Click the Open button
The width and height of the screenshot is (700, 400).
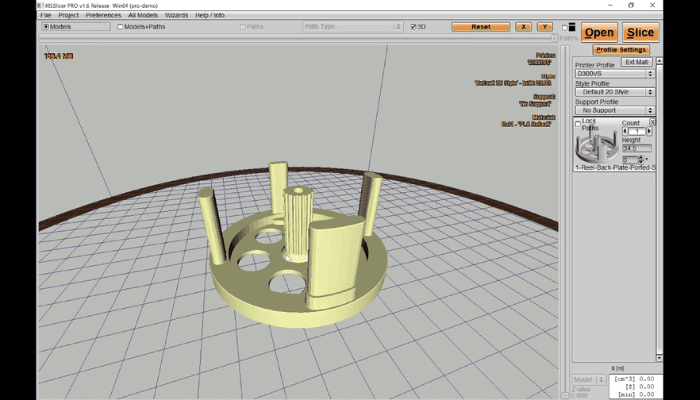(599, 33)
